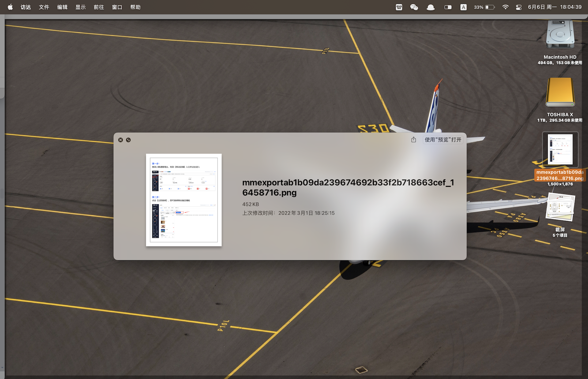Open the 窗口 menu
The image size is (588, 379).
click(117, 7)
